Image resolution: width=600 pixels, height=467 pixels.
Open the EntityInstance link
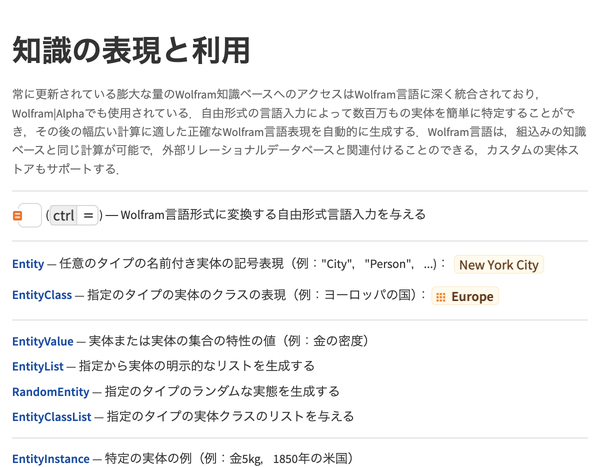[51, 459]
